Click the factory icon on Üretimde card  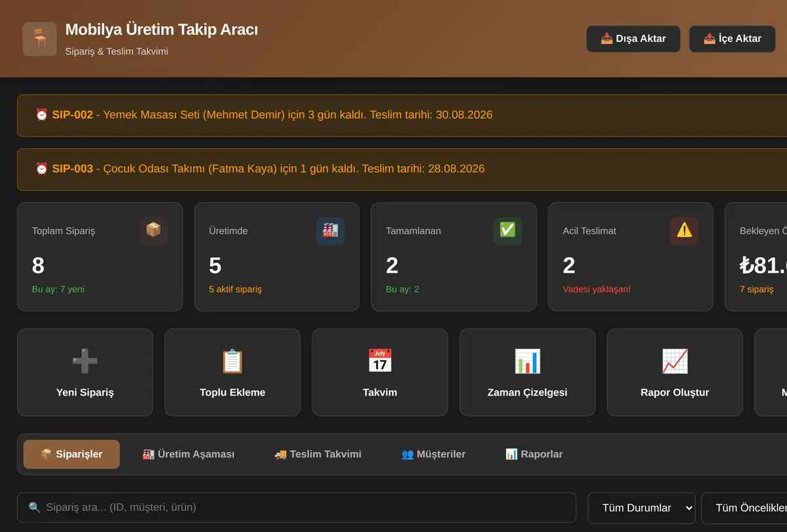click(331, 231)
